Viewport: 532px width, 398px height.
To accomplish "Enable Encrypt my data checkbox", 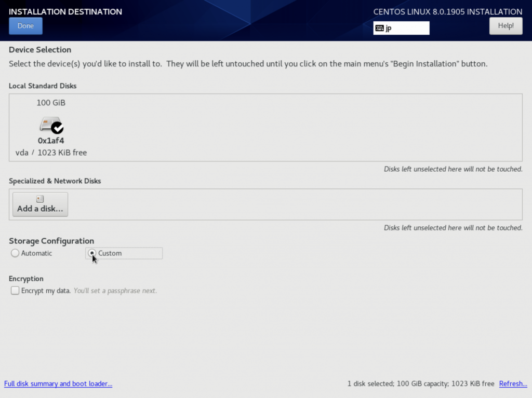I will pyautogui.click(x=15, y=291).
